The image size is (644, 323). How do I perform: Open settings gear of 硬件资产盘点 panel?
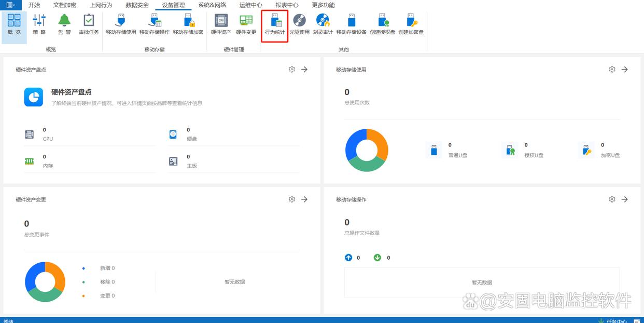coord(292,69)
